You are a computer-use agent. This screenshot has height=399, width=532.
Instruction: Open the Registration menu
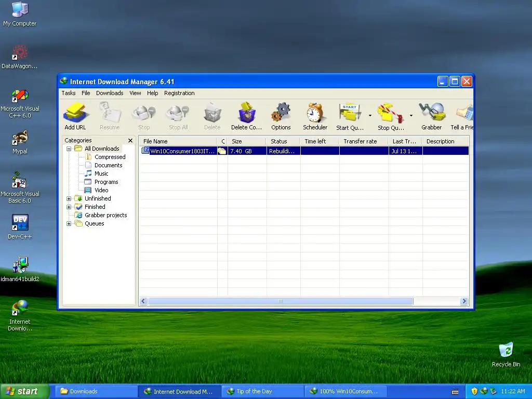179,93
